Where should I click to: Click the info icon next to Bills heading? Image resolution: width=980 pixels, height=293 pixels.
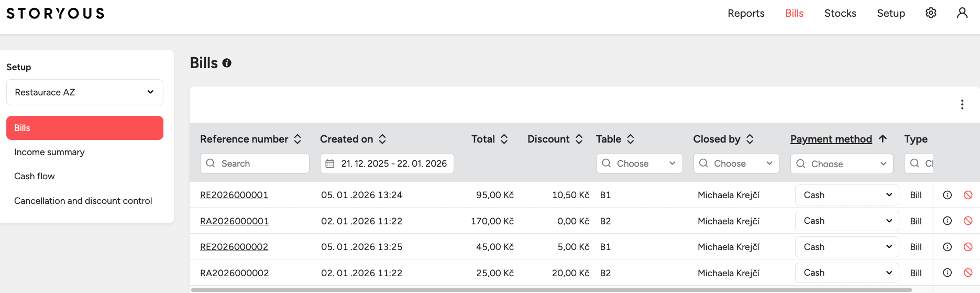(227, 63)
